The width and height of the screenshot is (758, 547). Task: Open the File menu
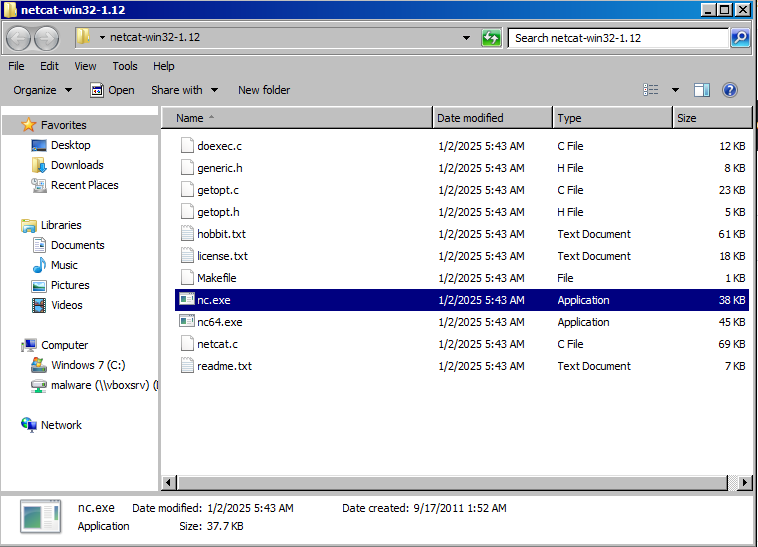pyautogui.click(x=16, y=66)
